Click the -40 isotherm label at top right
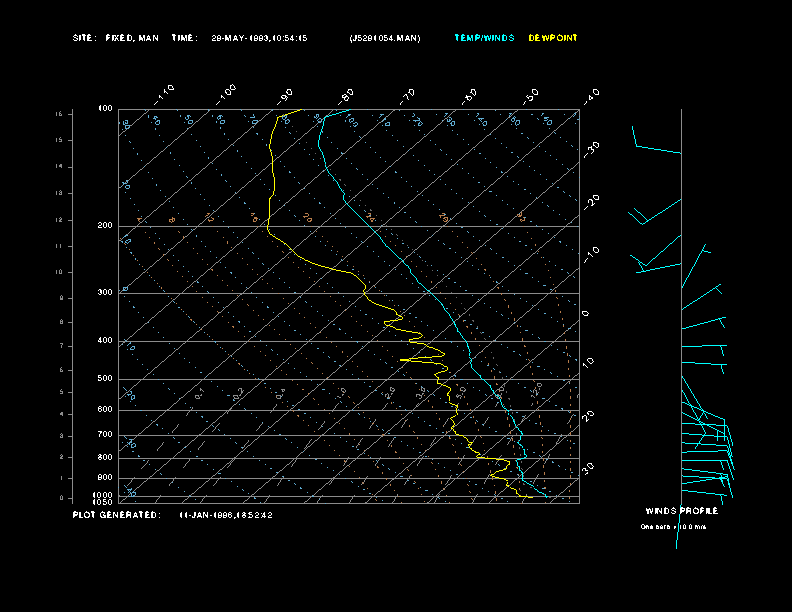 591,96
